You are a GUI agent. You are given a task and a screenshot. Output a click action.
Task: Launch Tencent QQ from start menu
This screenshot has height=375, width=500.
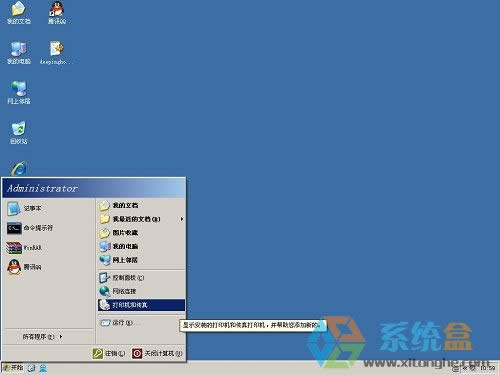[x=48, y=267]
